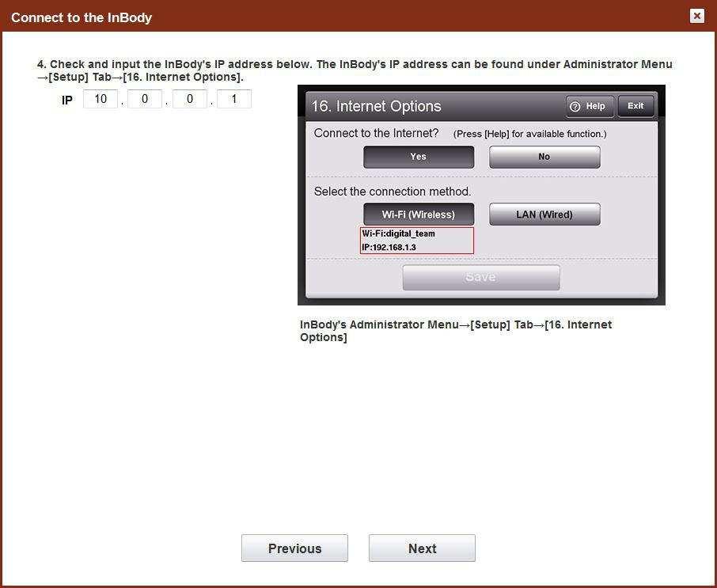Click the first IP octet field containing 10
The image size is (717, 588).
point(101,99)
